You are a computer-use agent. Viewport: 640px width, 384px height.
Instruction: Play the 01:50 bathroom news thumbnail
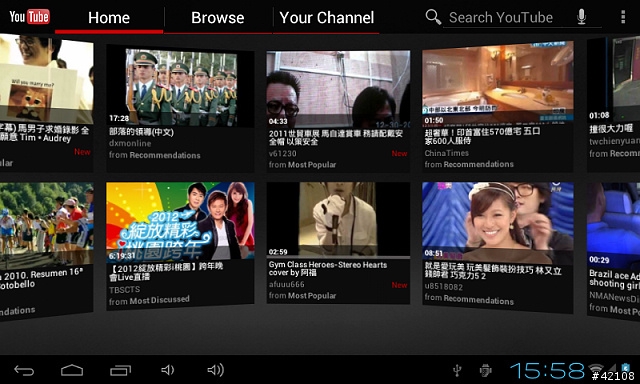tap(498, 83)
